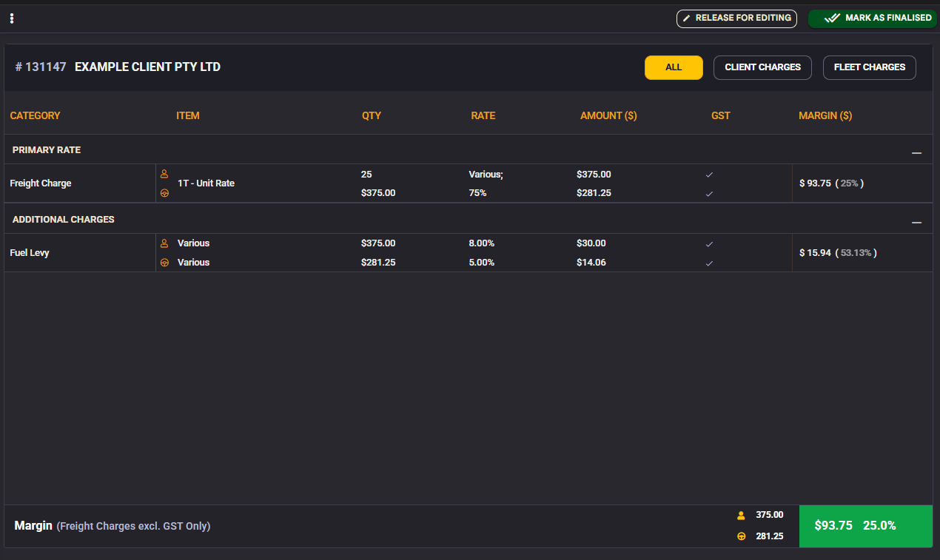Click Freight Charge quantity 25
940x560 pixels.
(366, 175)
